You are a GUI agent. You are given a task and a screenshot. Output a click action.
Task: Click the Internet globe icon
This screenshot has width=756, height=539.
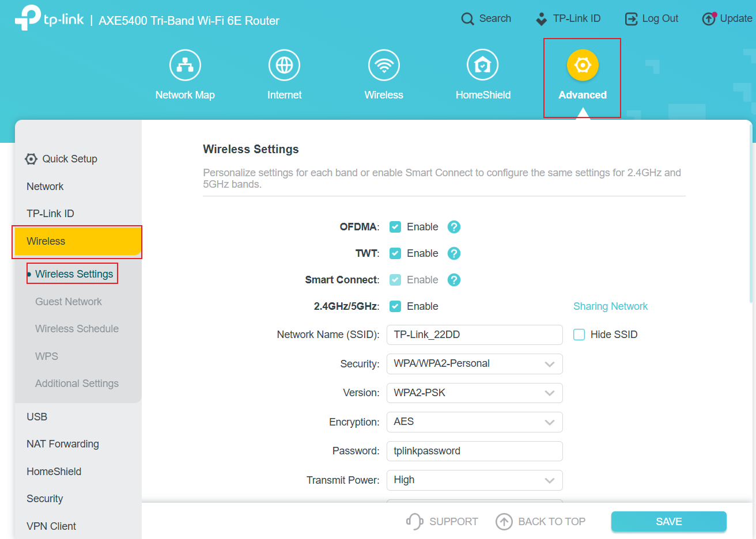(284, 64)
